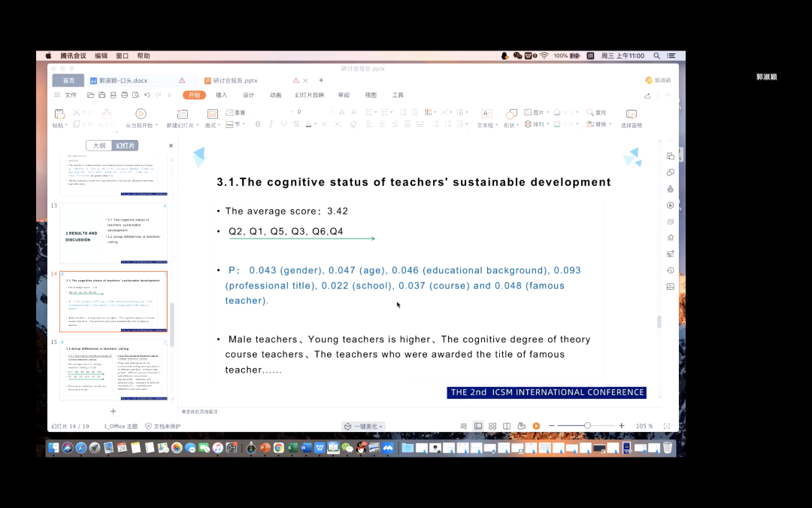This screenshot has height=508, width=812.
Task: Click the notes toggle icon in status bar
Action: point(463,426)
